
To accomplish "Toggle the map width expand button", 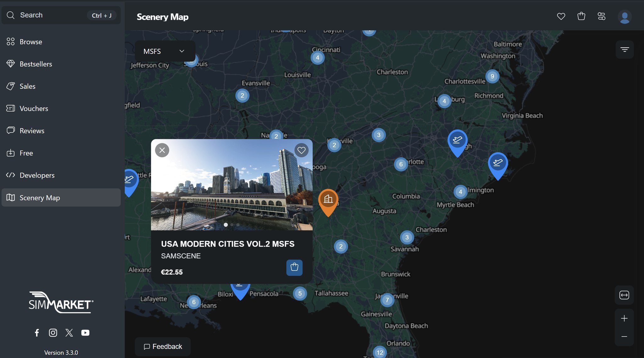I will [x=624, y=295].
